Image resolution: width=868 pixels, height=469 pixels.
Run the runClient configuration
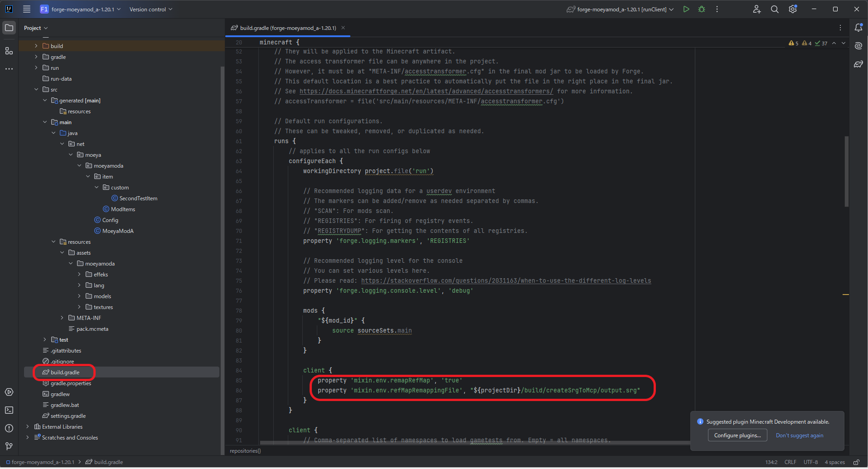point(686,9)
